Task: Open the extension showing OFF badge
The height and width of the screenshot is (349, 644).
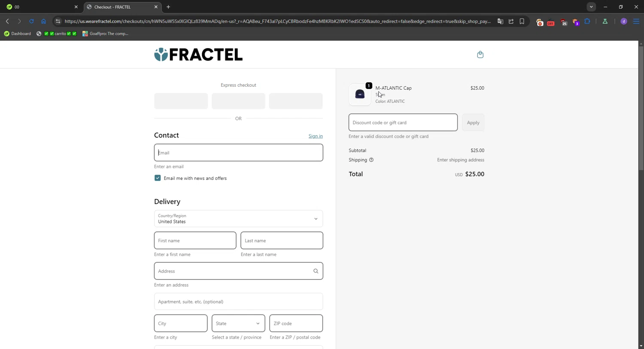Action: (551, 22)
